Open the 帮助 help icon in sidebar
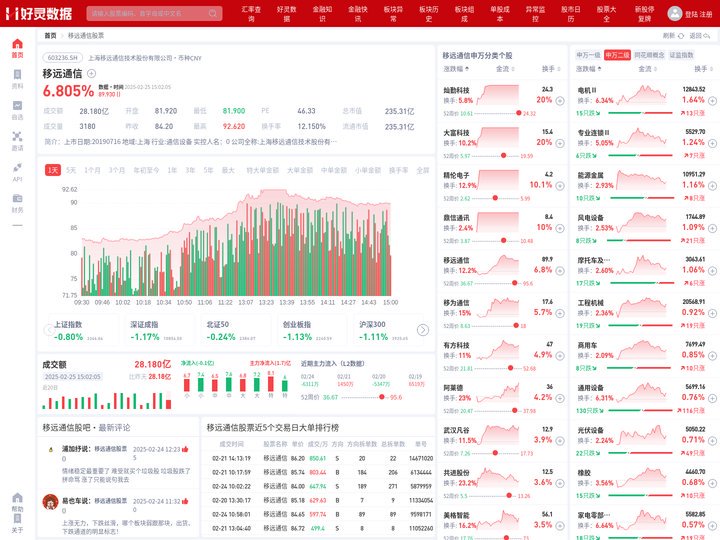Screen dimensions: 720x540 [x=17, y=498]
